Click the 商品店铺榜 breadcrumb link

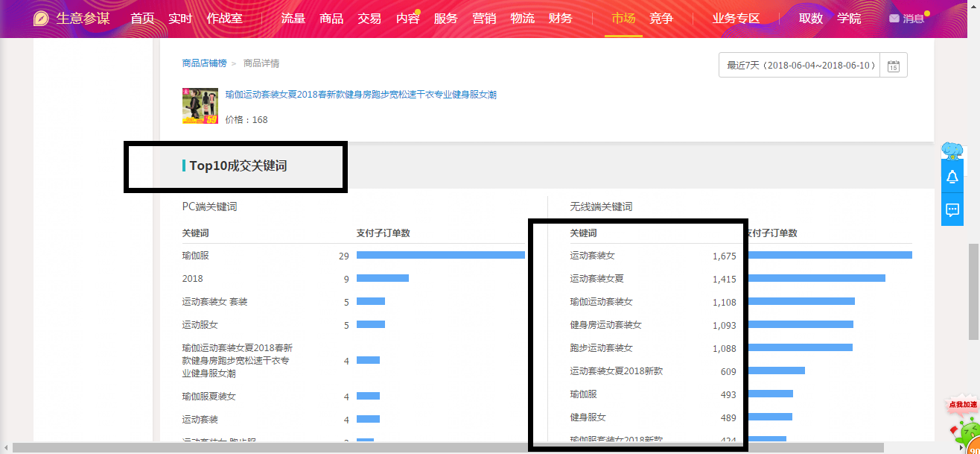click(x=204, y=63)
